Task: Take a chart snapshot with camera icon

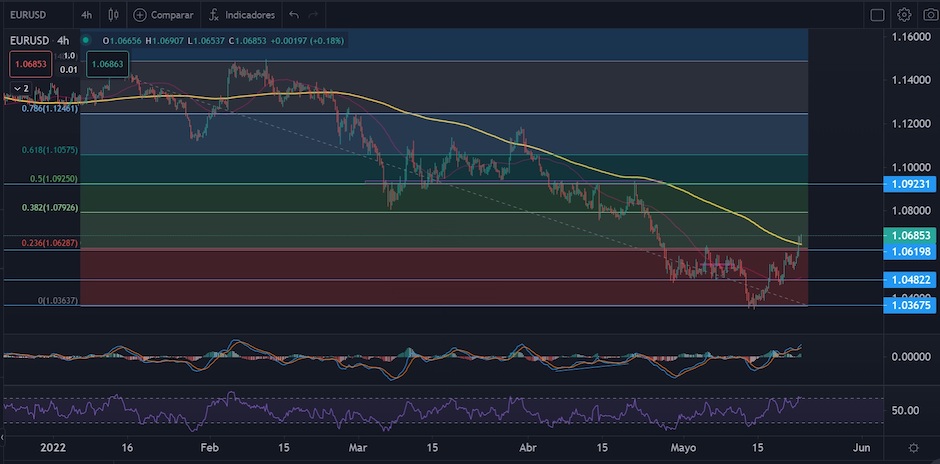Action: 932,15
